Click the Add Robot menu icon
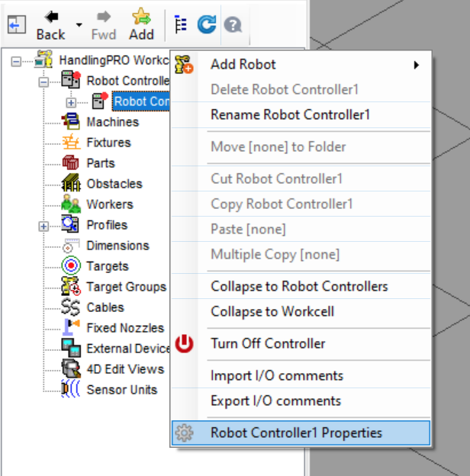 (184, 64)
